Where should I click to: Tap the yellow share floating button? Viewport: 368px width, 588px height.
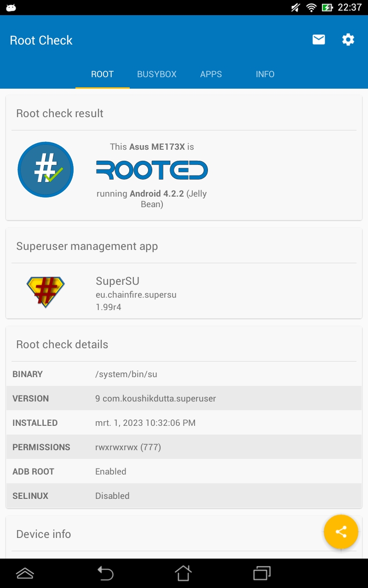341,532
